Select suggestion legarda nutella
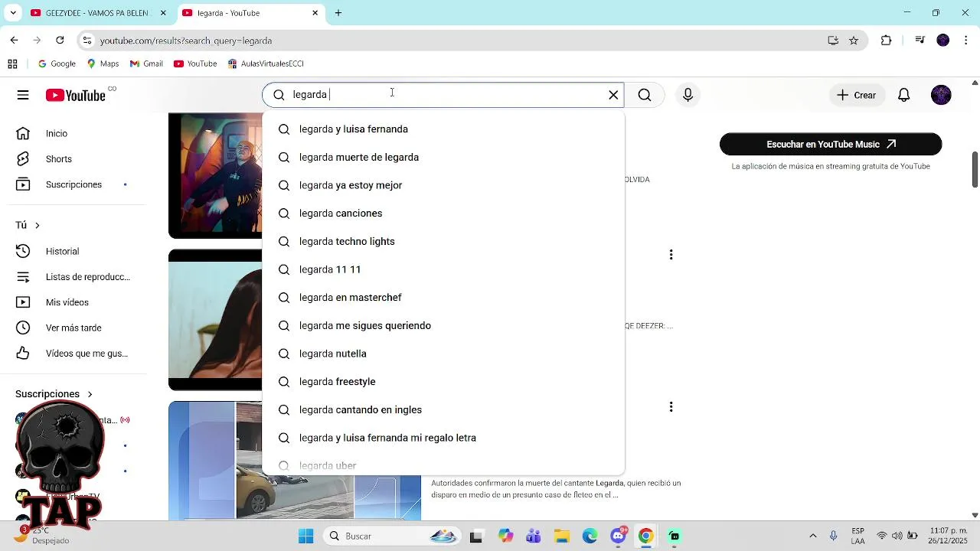Image resolution: width=980 pixels, height=551 pixels. coord(443,354)
